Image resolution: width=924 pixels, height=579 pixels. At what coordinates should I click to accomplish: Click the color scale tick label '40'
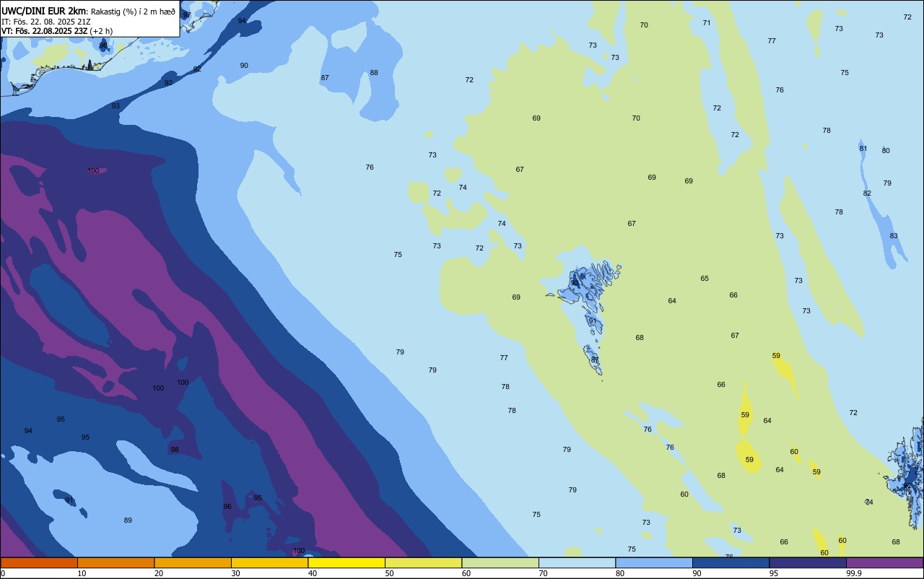tap(313, 573)
